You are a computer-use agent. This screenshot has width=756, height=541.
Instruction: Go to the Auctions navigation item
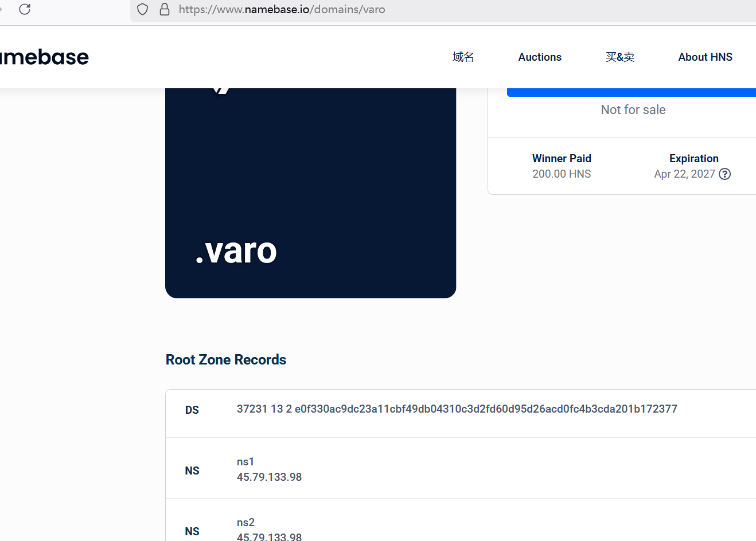pos(540,57)
